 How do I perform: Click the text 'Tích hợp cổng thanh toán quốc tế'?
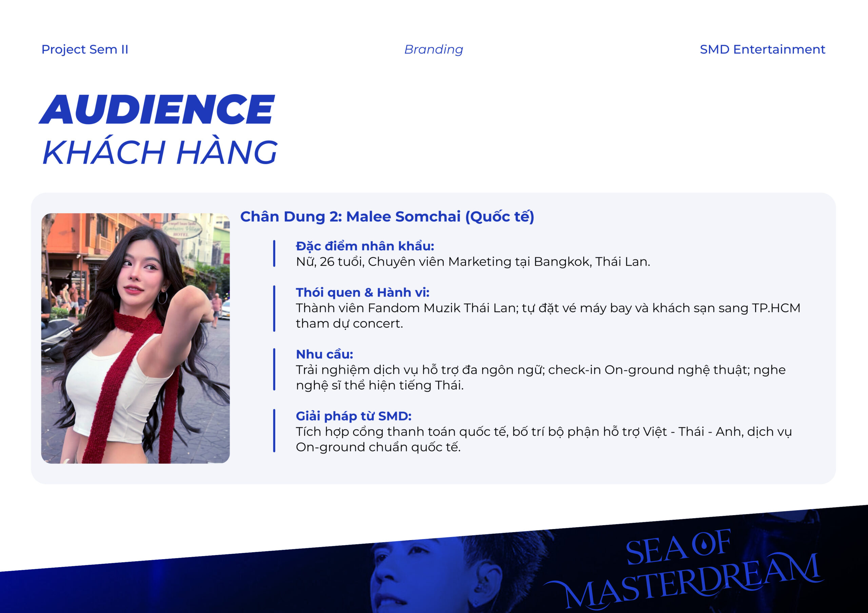[x=401, y=432]
